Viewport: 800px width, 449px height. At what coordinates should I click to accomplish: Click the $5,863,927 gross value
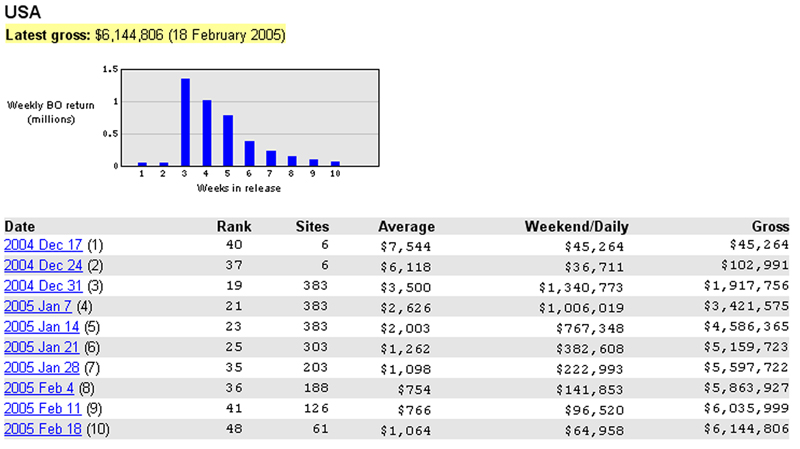point(746,388)
